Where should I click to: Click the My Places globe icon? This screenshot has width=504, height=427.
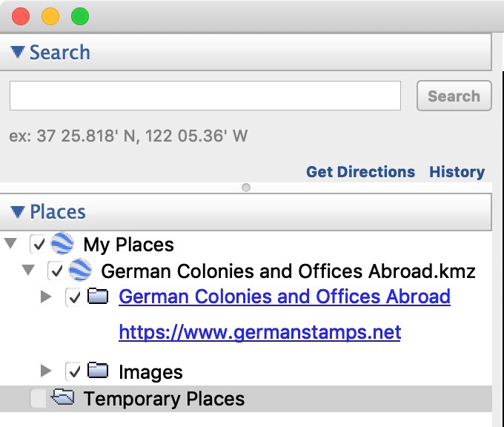(63, 244)
